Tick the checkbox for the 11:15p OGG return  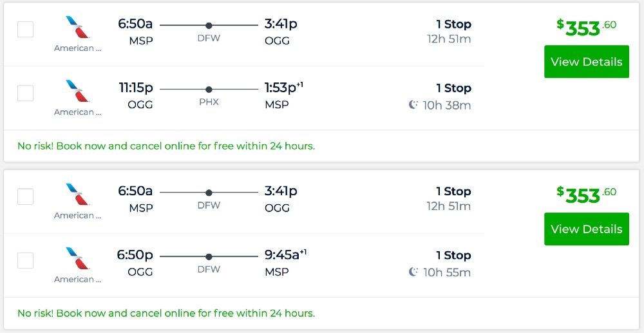tap(25, 93)
